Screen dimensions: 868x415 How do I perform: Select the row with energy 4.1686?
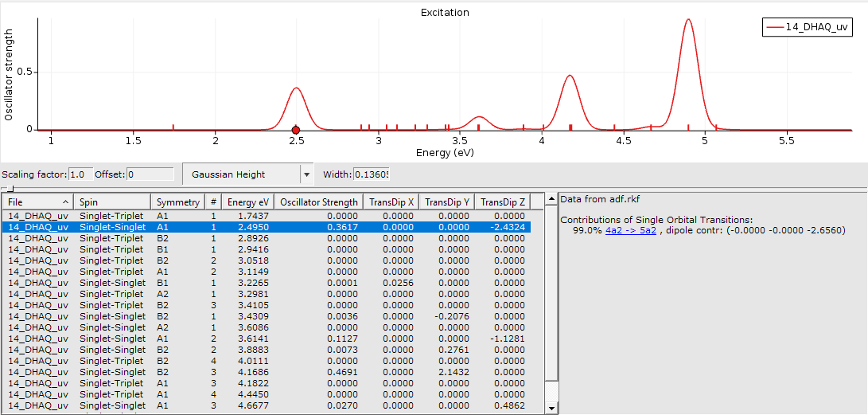267,372
